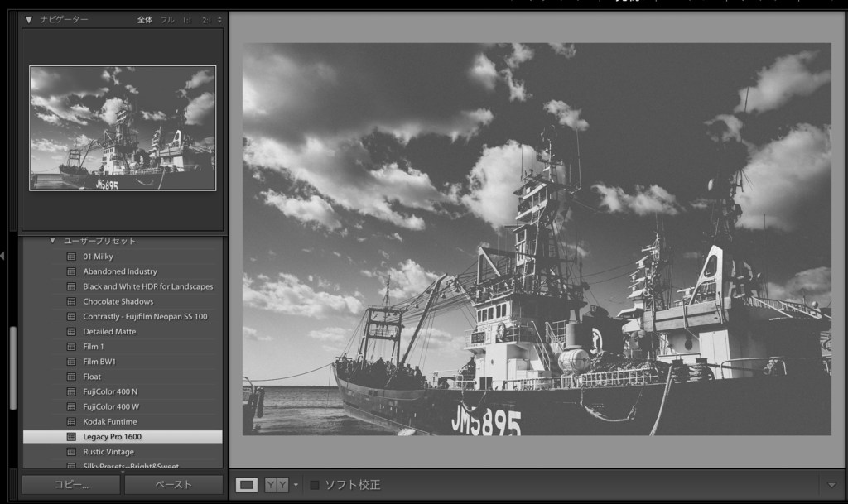Image resolution: width=848 pixels, height=504 pixels.
Task: Apply the FujiColor 400 W preset
Action: point(111,407)
